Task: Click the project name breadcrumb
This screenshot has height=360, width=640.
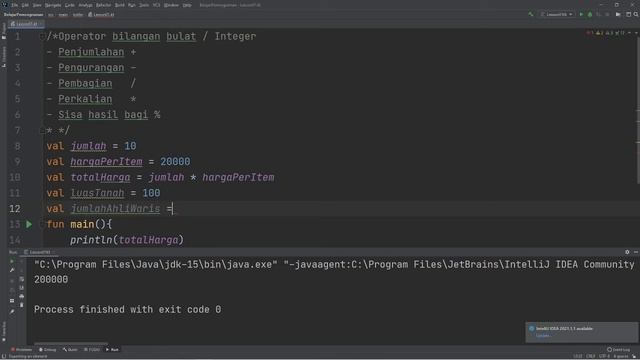Action: pos(23,15)
